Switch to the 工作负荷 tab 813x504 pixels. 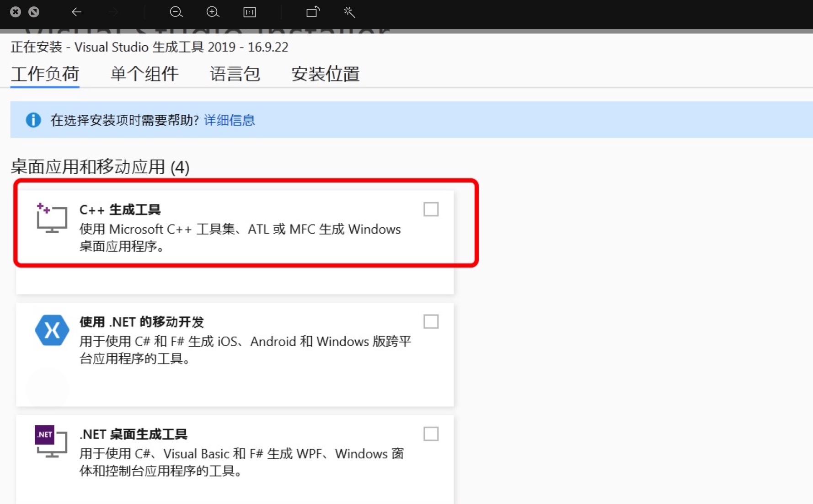[45, 74]
